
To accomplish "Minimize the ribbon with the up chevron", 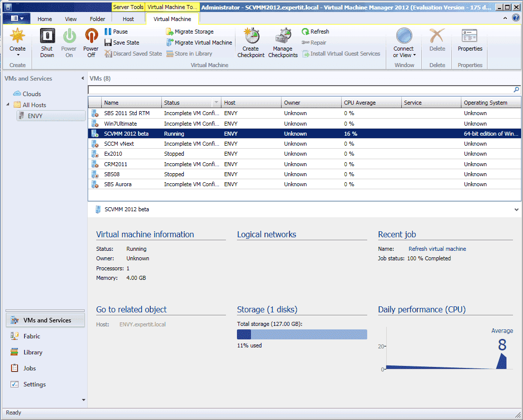I will pos(505,19).
